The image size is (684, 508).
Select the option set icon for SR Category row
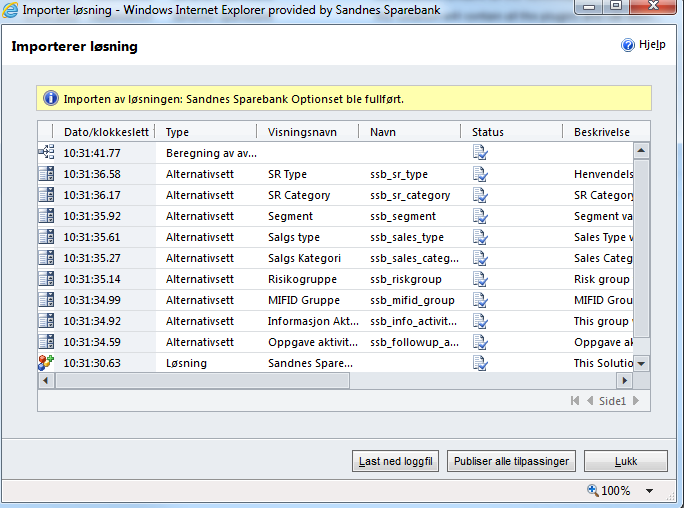pos(46,194)
